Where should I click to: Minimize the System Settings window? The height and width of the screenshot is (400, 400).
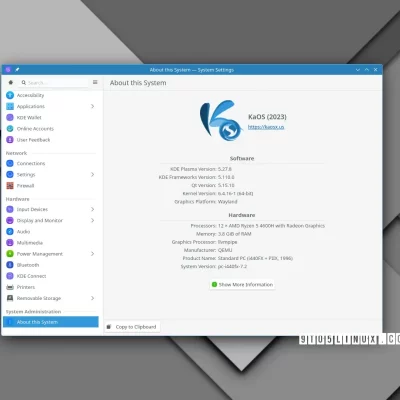(x=358, y=70)
